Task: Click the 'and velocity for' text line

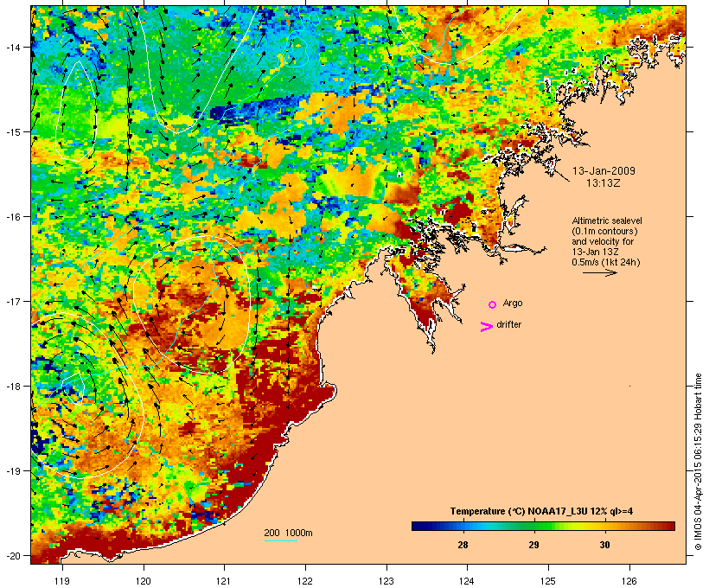Action: pyautogui.click(x=603, y=241)
